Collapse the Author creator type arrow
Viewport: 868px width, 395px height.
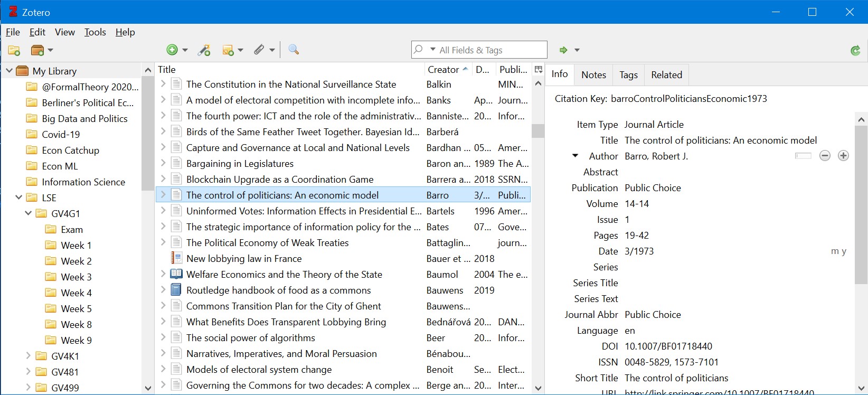(575, 156)
